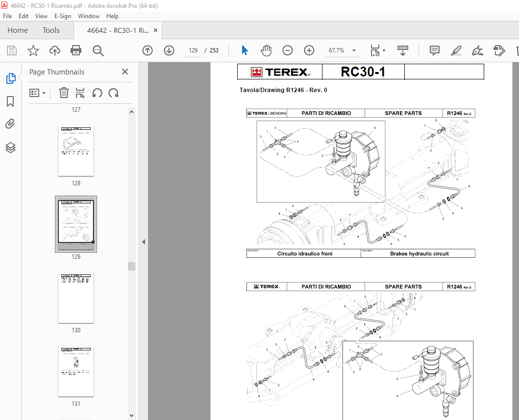
Task: Click the 67.7% zoom value field
Action: [x=336, y=50]
